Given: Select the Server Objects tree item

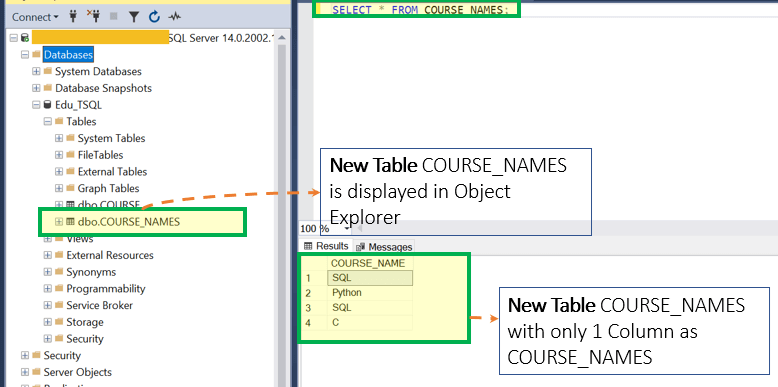Looking at the screenshot, I should (77, 372).
